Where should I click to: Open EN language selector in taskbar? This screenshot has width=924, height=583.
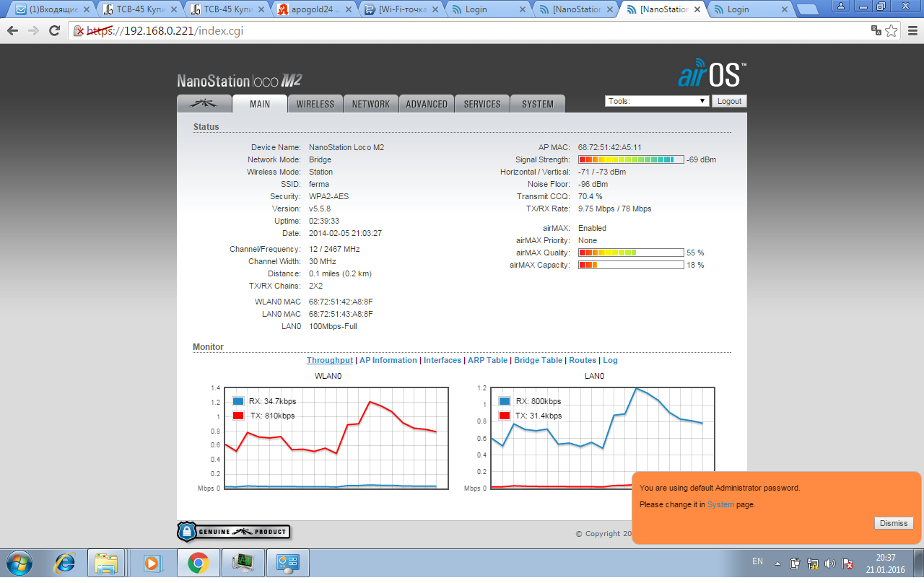tap(757, 561)
